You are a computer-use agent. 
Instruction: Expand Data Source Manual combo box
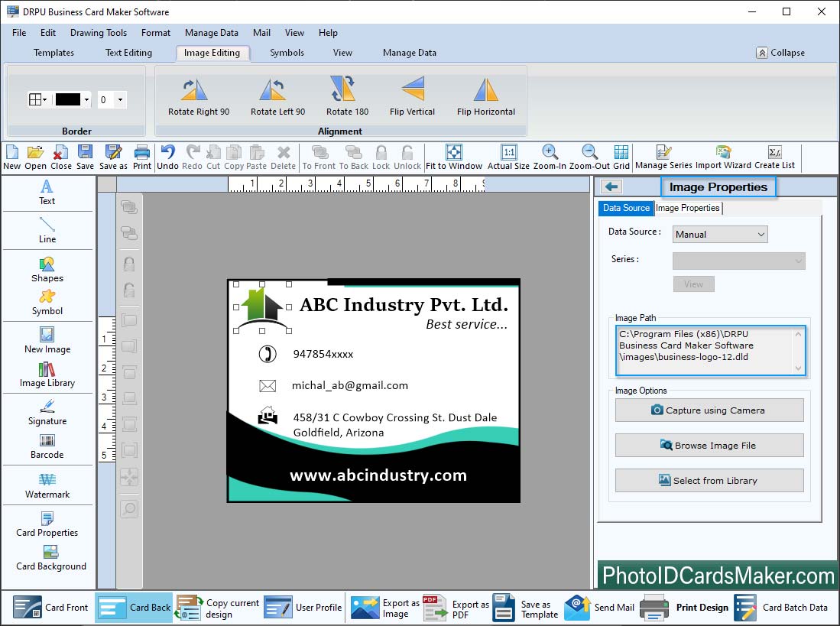pos(719,234)
